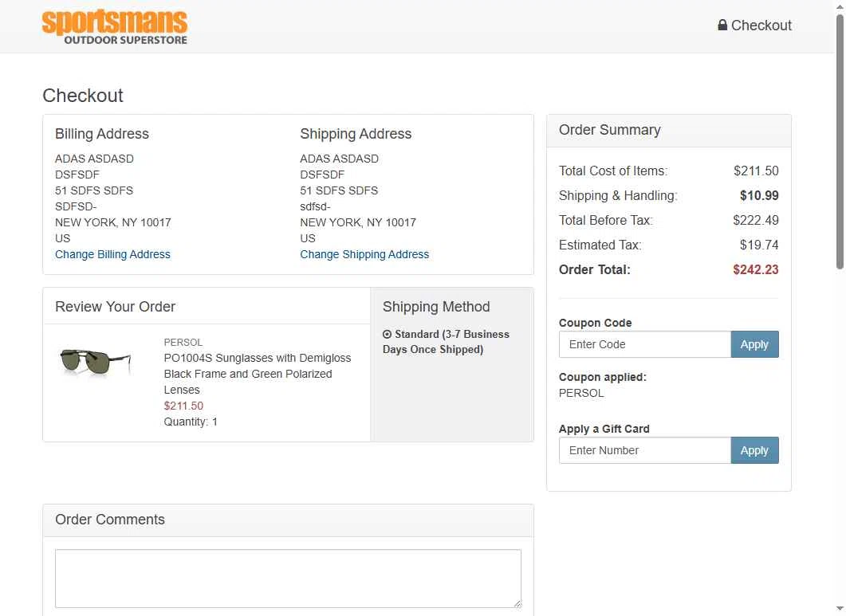Image resolution: width=846 pixels, height=616 pixels.
Task: Open the PO1004S Sunglasses product title
Action: (x=257, y=374)
